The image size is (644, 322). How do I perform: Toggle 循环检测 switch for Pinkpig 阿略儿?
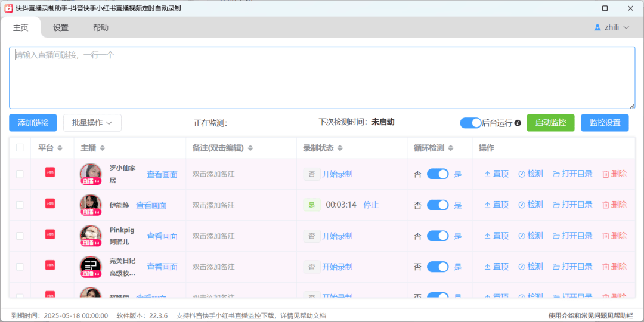pyautogui.click(x=438, y=236)
